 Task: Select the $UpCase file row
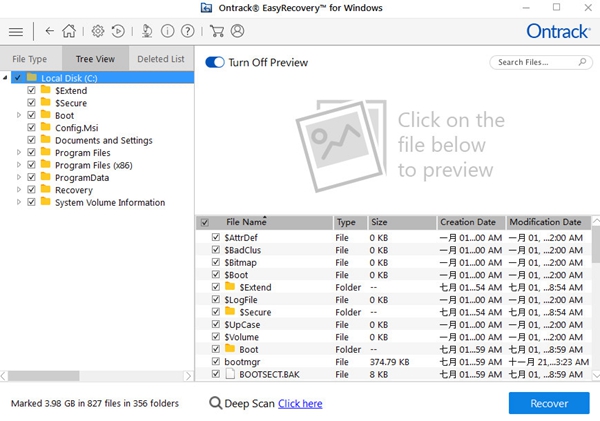point(394,324)
